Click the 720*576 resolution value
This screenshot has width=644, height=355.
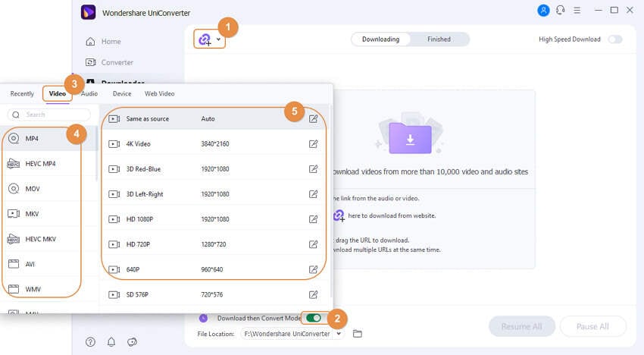(212, 294)
